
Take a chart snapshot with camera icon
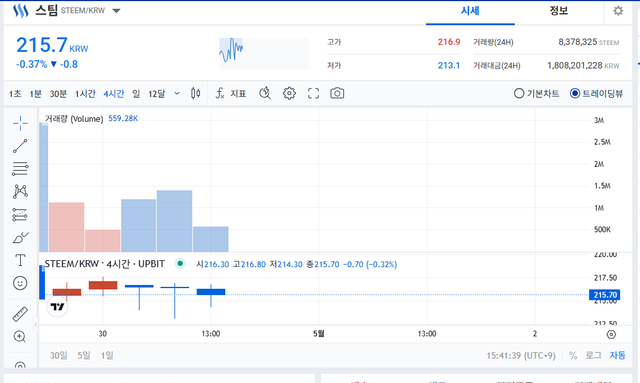[337, 94]
